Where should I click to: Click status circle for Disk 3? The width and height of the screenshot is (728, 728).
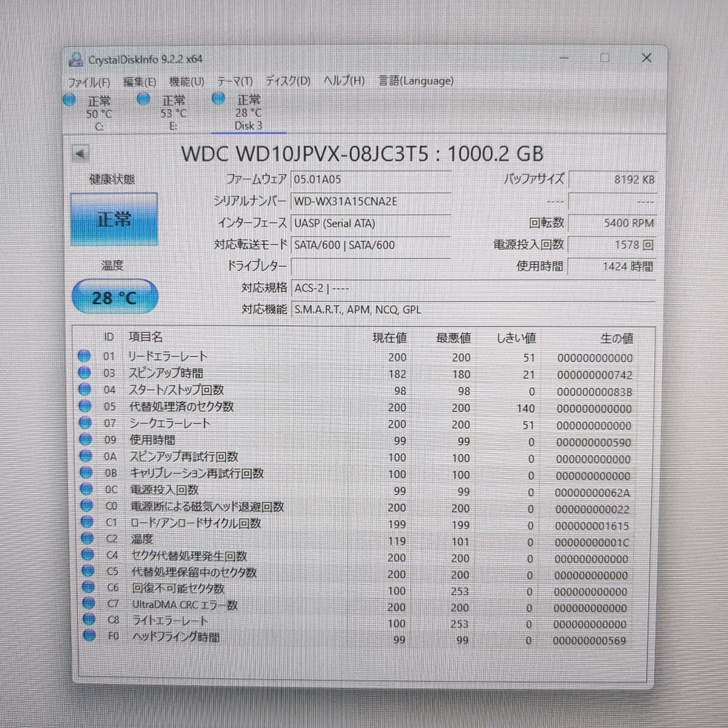point(218,98)
